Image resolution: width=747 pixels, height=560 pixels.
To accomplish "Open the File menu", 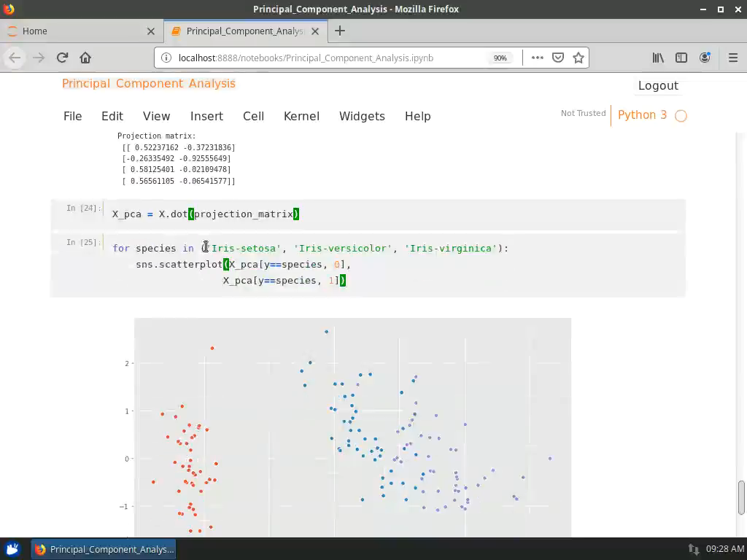I will [x=72, y=116].
